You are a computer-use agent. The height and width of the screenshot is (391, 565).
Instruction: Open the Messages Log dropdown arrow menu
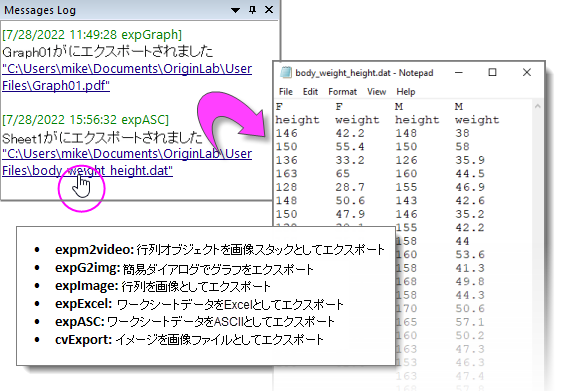235,10
